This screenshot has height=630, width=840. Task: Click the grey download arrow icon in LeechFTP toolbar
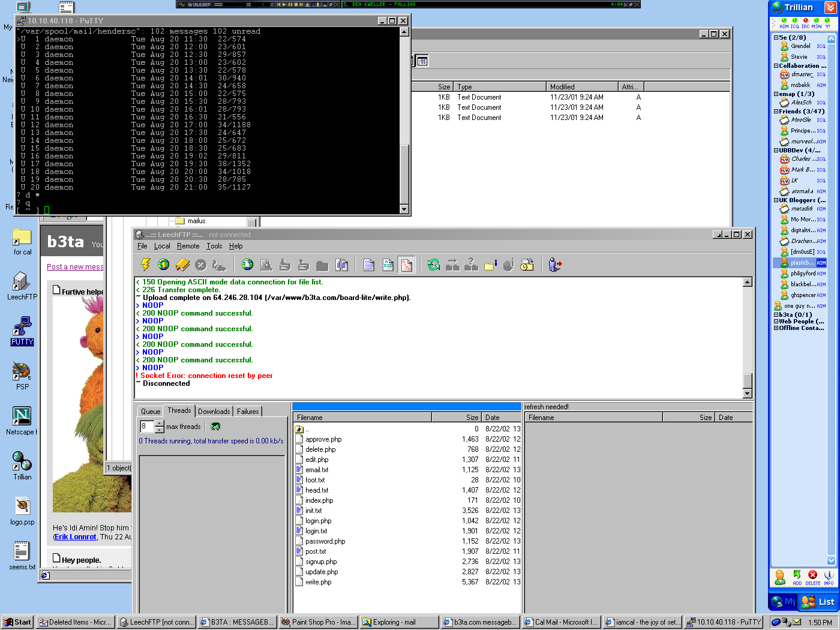285,265
